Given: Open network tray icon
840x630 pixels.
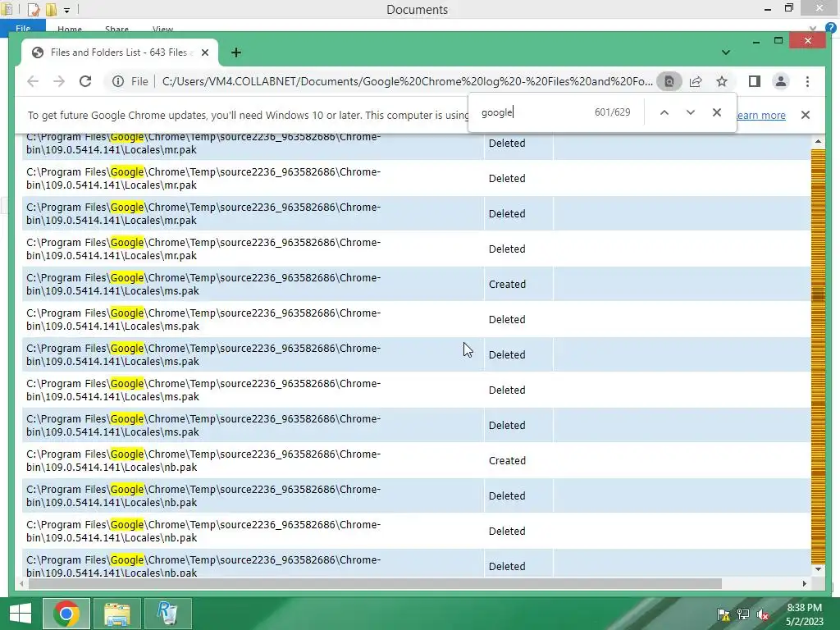Looking at the screenshot, I should (743, 615).
